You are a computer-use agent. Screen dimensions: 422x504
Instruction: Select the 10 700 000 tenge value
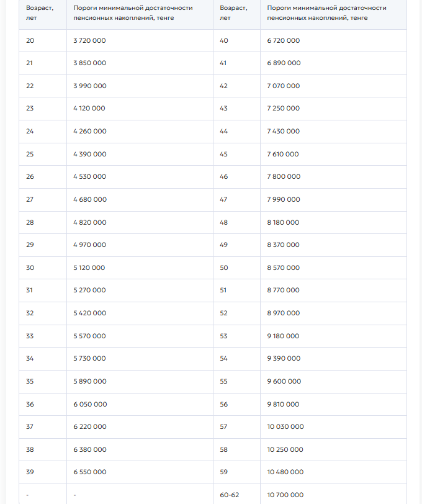[x=285, y=495]
